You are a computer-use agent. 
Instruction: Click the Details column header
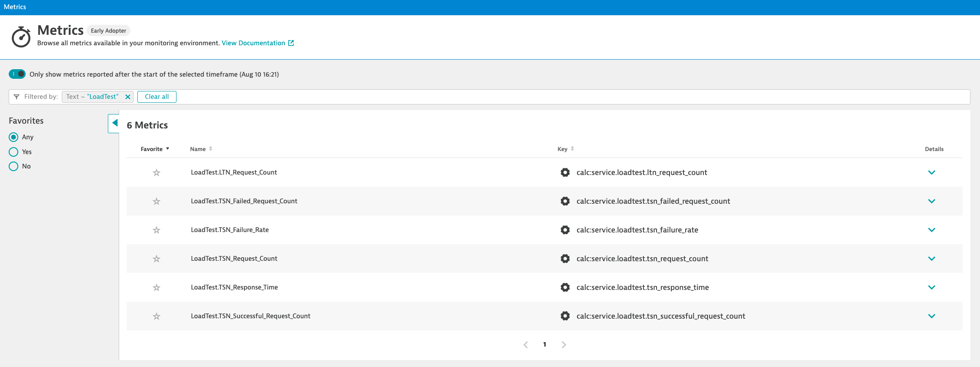pyautogui.click(x=934, y=149)
